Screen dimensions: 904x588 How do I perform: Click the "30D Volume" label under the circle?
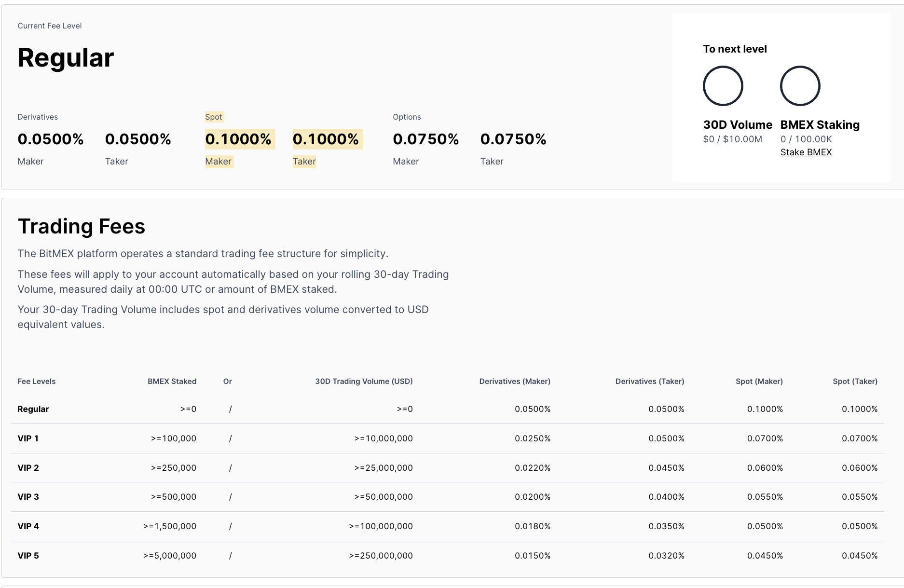(738, 124)
